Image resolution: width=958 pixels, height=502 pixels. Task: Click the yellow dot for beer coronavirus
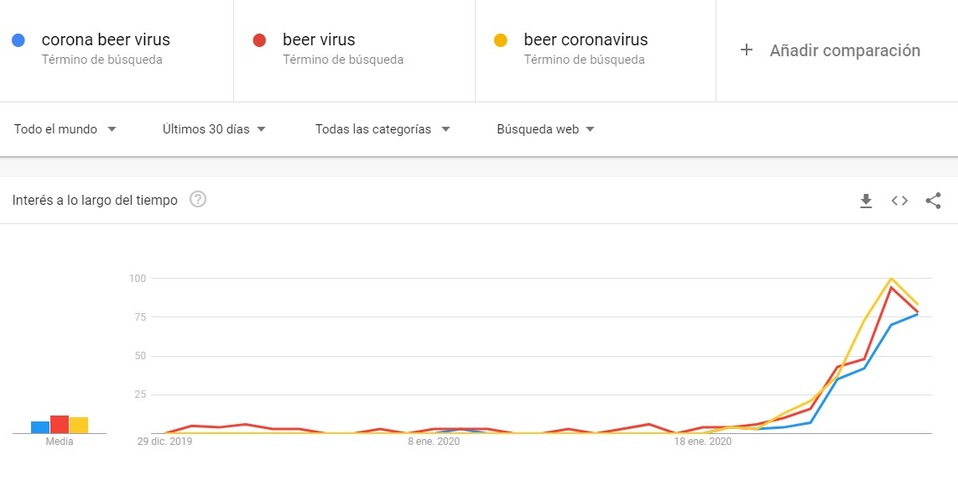(x=500, y=40)
